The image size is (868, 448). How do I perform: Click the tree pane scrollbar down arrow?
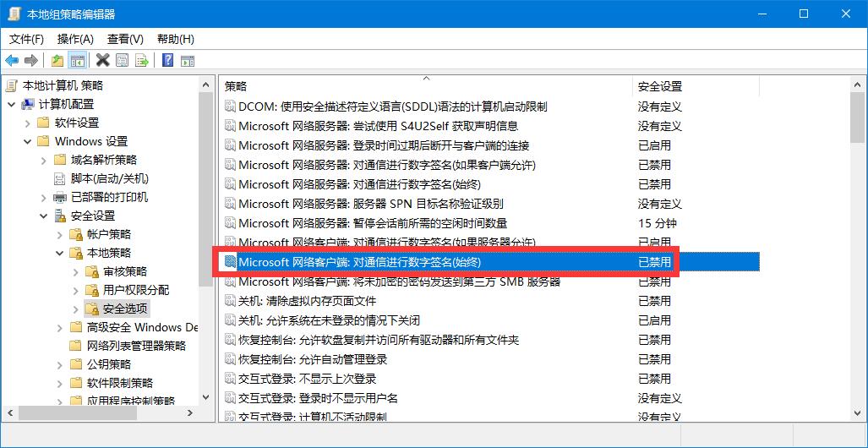[x=206, y=396]
